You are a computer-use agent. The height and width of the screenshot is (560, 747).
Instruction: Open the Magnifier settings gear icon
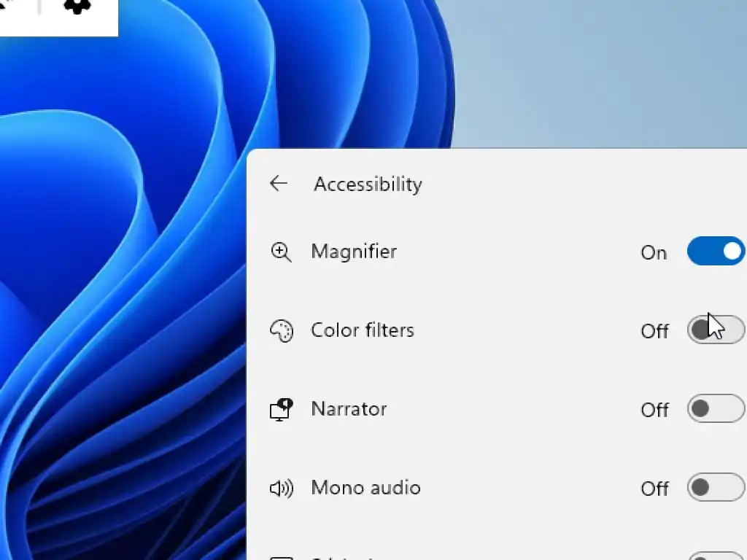77,6
